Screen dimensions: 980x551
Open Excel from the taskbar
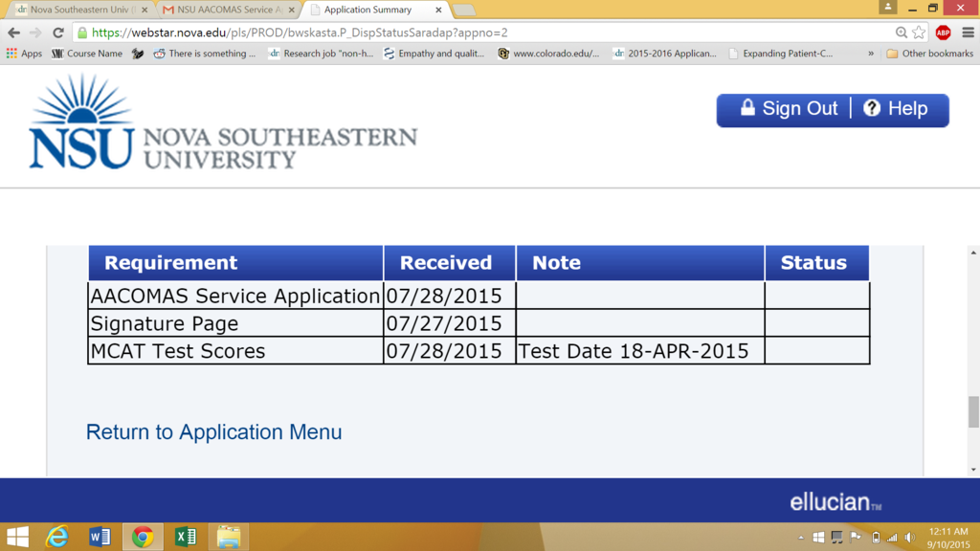pyautogui.click(x=185, y=537)
